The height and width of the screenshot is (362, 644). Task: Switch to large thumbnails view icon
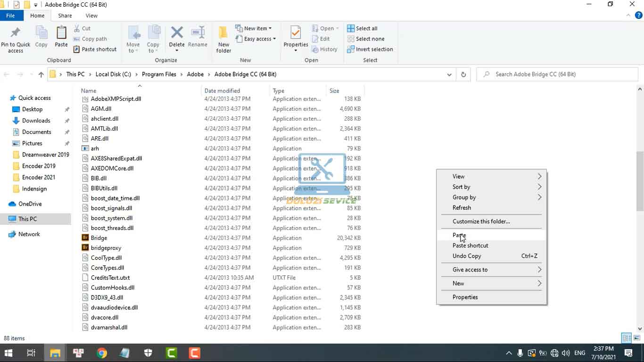click(x=636, y=338)
